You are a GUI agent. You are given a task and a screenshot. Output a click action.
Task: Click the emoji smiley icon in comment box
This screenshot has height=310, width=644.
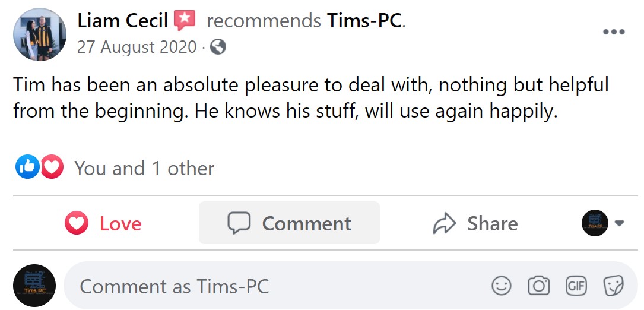tap(502, 286)
